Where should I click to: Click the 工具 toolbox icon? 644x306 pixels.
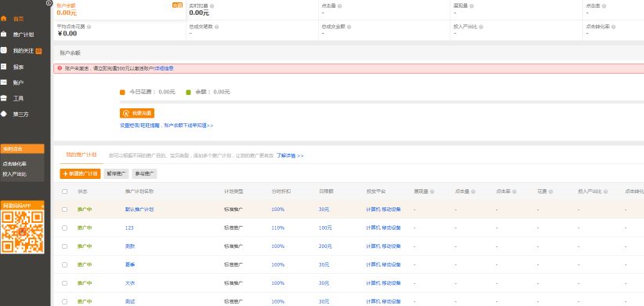point(3,98)
